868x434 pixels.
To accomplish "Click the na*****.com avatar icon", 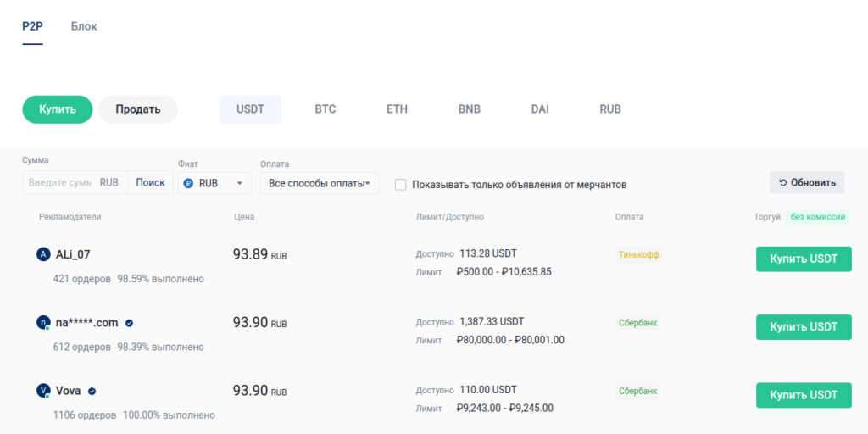I will click(x=44, y=323).
